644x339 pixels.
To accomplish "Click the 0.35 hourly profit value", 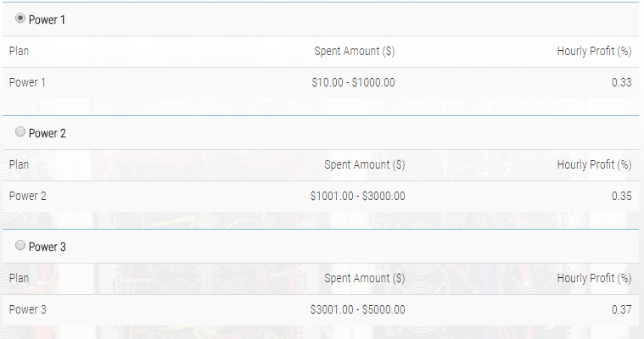I will [621, 196].
